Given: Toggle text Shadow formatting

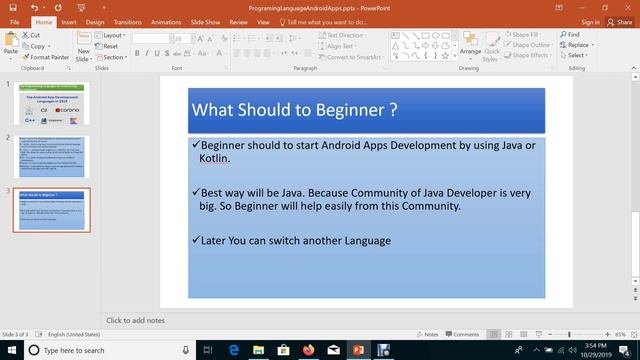Looking at the screenshot, I should click(167, 53).
